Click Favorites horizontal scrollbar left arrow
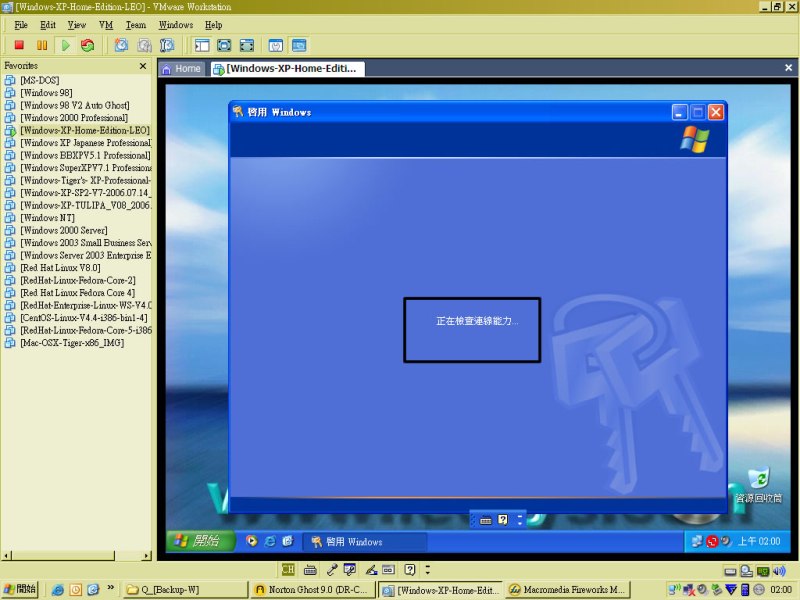This screenshot has height=600, width=800. (x=6, y=556)
